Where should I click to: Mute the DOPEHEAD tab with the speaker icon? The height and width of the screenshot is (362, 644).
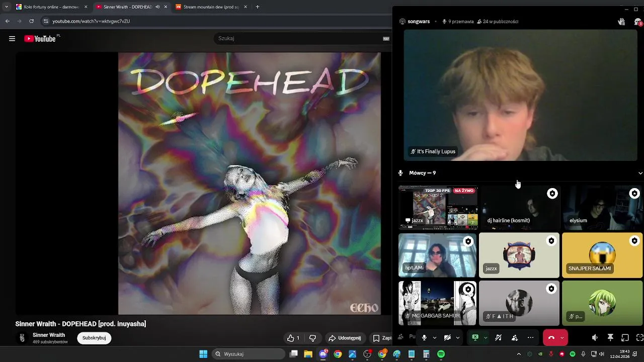157,7
